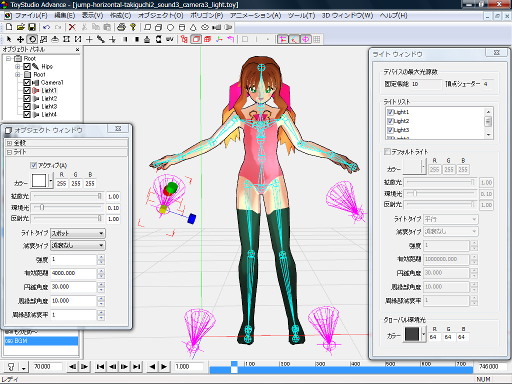Viewport: 512px width, 384px height.
Task: Click the Save floppy disk icon
Action: pos(32,27)
